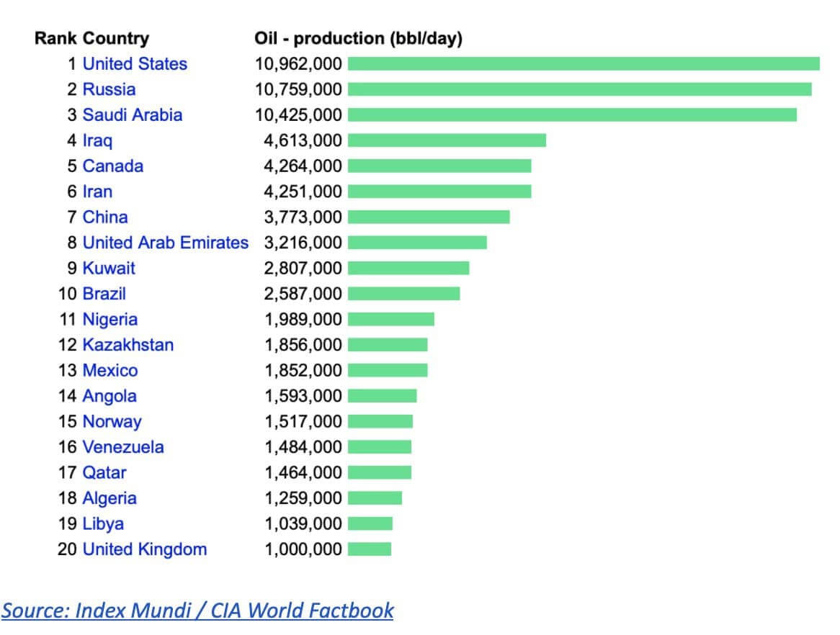The height and width of the screenshot is (635, 840).
Task: Select the Iraq link
Action: (x=97, y=140)
